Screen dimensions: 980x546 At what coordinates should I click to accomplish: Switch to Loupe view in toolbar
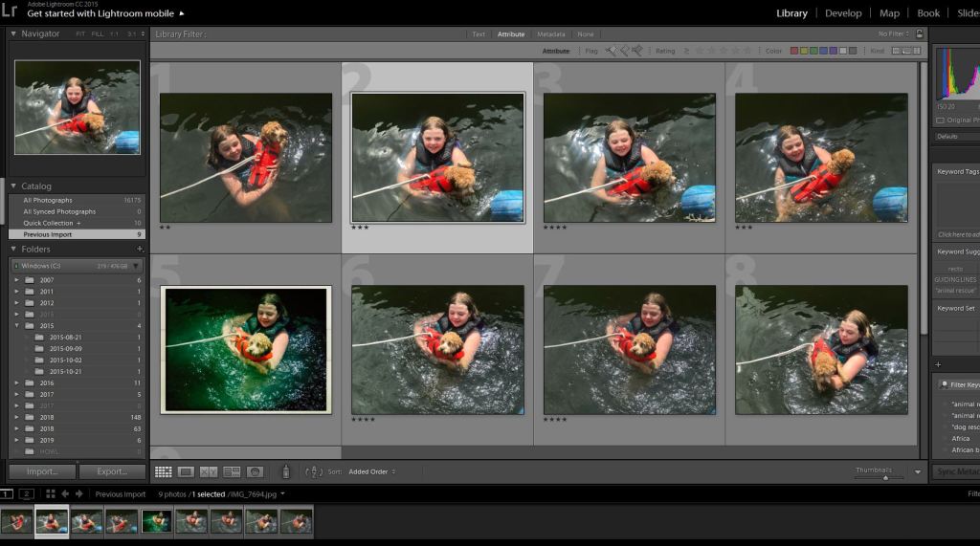coord(186,471)
